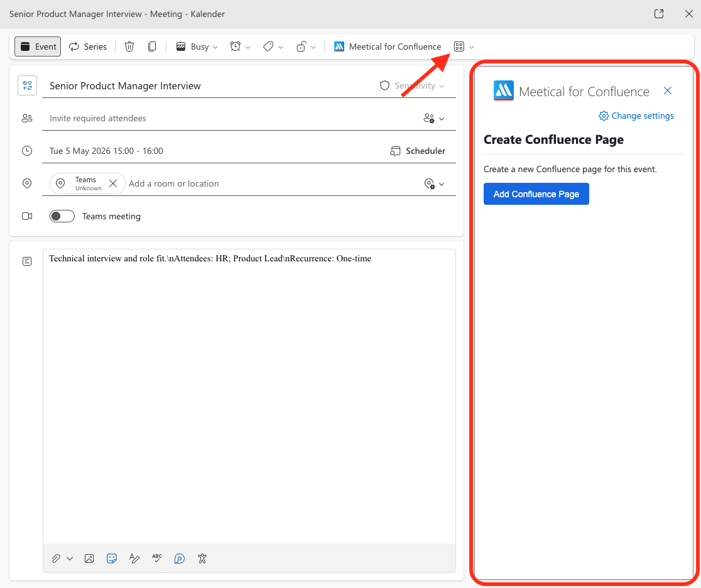Click the formatting options pen icon
Viewport: 701px width, 588px height.
[134, 558]
